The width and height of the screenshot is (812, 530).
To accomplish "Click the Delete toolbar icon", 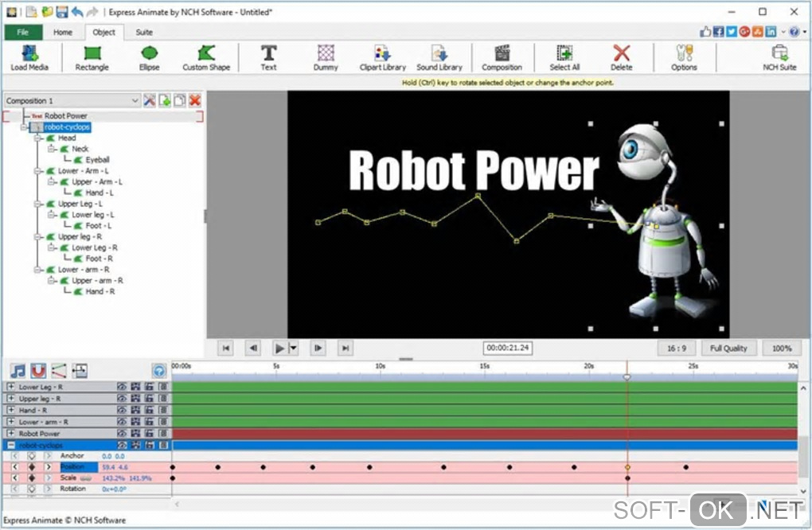I will [621, 57].
